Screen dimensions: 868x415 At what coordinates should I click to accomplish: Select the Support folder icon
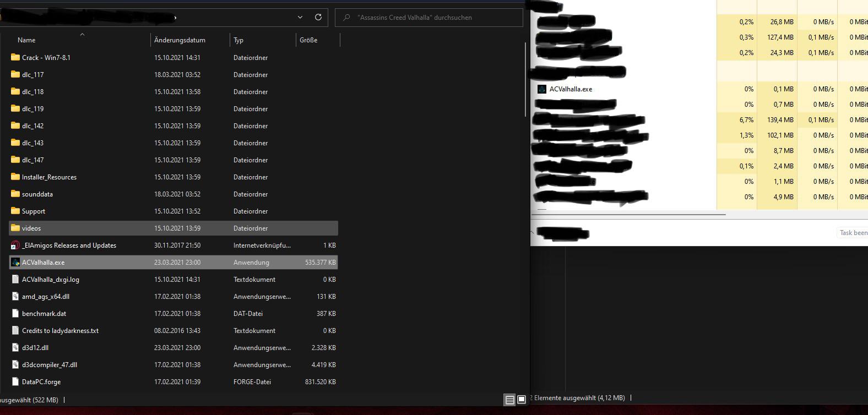click(15, 211)
